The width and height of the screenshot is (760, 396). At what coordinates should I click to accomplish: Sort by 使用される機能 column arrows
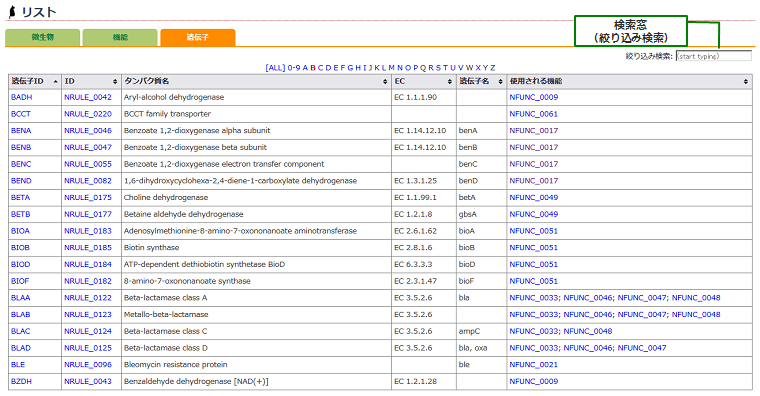pos(746,81)
